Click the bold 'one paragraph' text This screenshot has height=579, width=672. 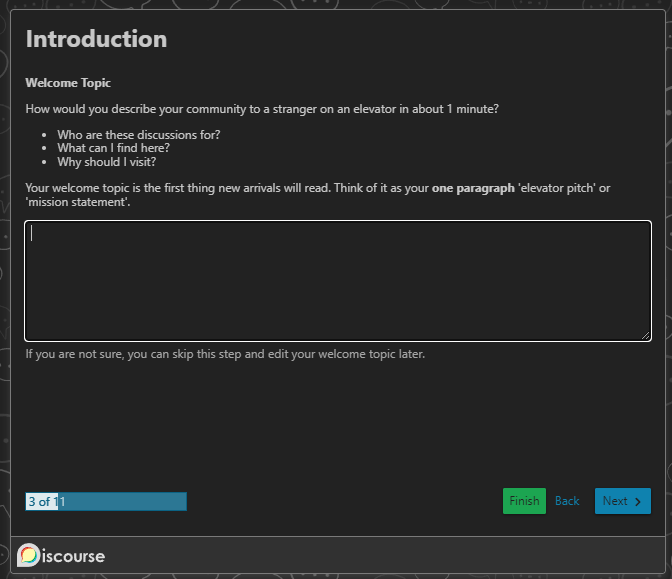(x=473, y=188)
